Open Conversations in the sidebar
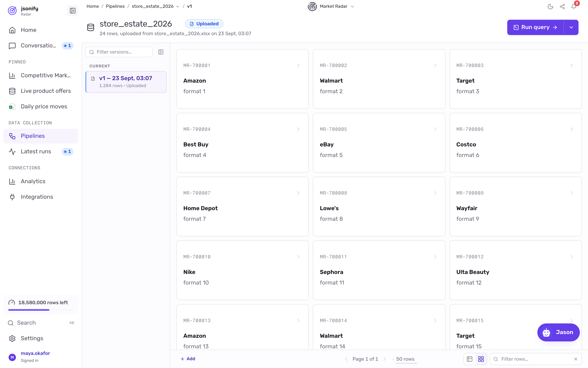588x368 pixels. point(41,46)
